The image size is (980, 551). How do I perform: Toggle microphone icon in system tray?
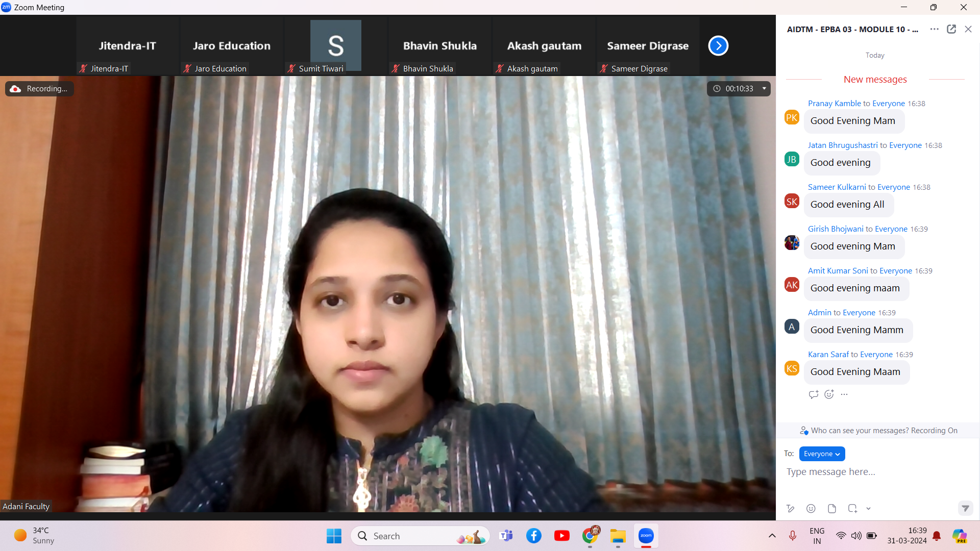(x=792, y=535)
